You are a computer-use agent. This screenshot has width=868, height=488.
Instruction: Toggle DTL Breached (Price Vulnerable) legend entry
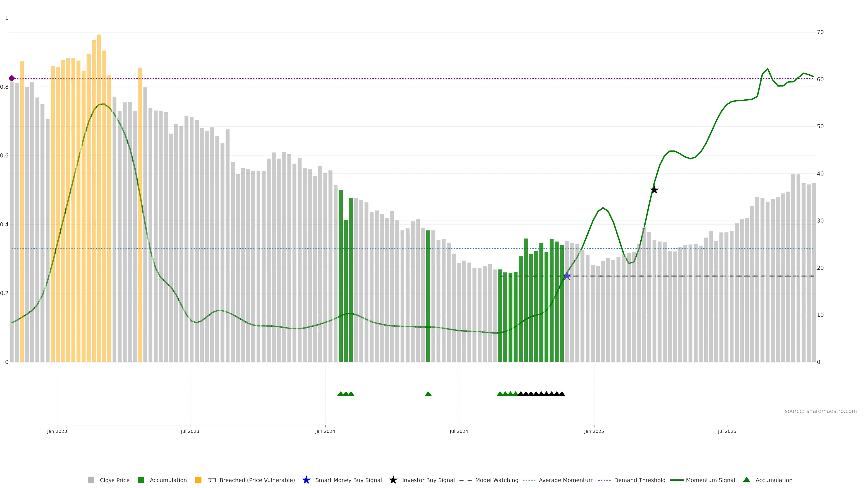[x=251, y=480]
